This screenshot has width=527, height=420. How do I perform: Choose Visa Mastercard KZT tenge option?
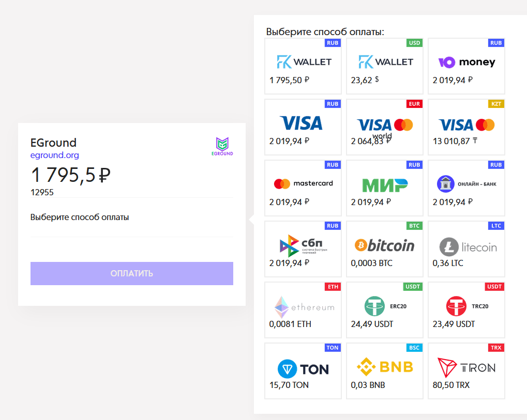[466, 127]
